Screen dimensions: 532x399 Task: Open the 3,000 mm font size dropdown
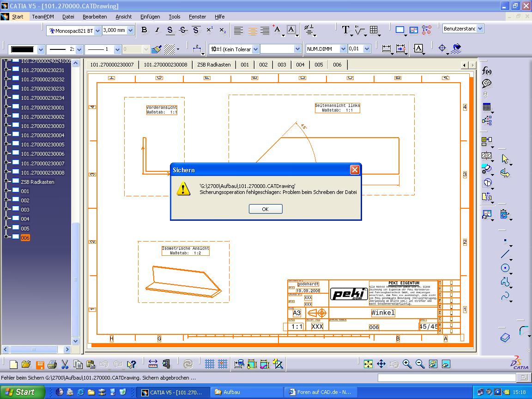(130, 30)
